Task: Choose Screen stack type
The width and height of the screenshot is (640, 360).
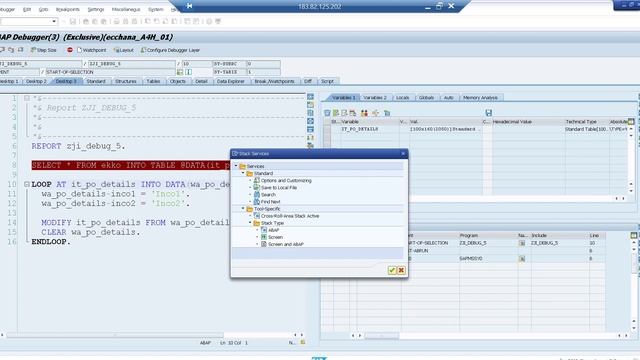Action: [x=275, y=237]
